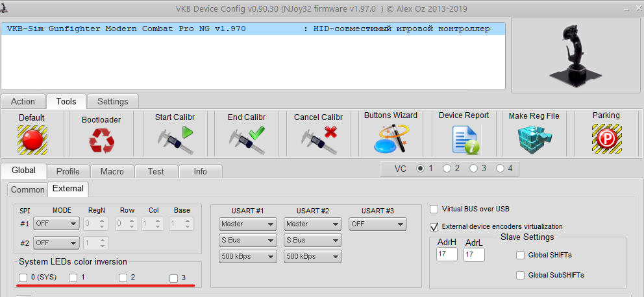Click the AdrH input field

[x=446, y=255]
